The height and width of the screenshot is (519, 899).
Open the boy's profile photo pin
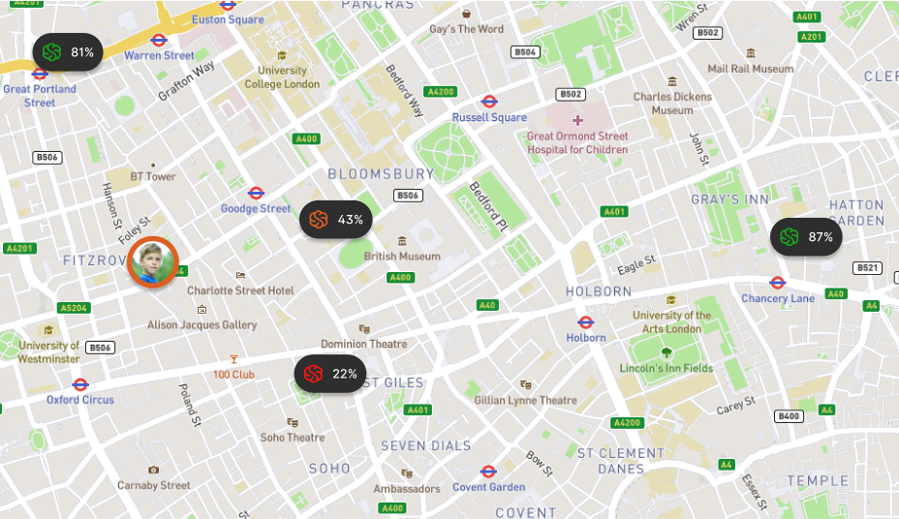click(153, 262)
